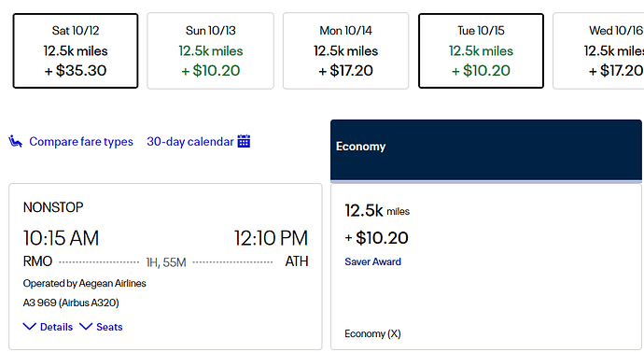Click the Seats chevron arrow
644x352 pixels.
pyautogui.click(x=86, y=327)
